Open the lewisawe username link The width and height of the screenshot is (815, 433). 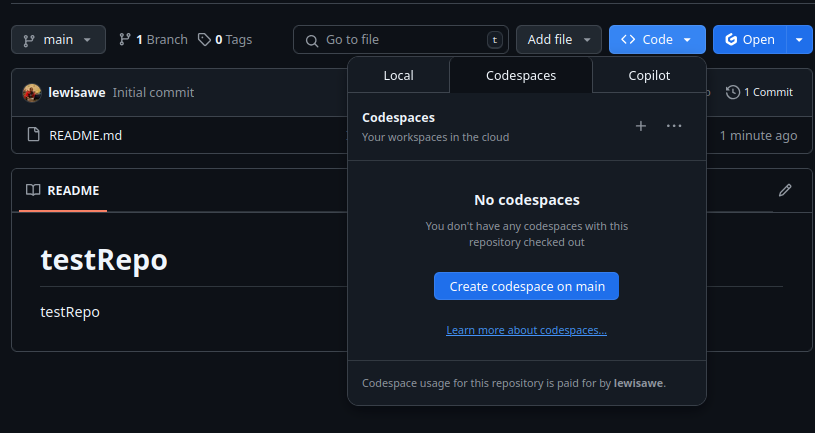(77, 93)
